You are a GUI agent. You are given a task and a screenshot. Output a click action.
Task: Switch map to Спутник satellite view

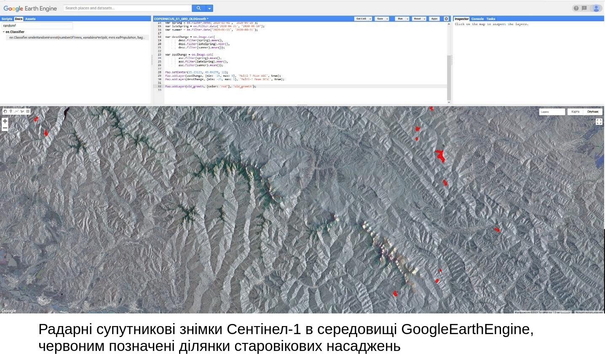click(593, 112)
